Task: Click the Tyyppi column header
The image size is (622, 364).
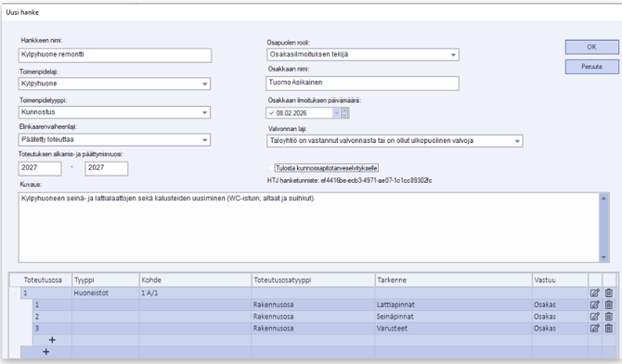Action: tap(106, 280)
